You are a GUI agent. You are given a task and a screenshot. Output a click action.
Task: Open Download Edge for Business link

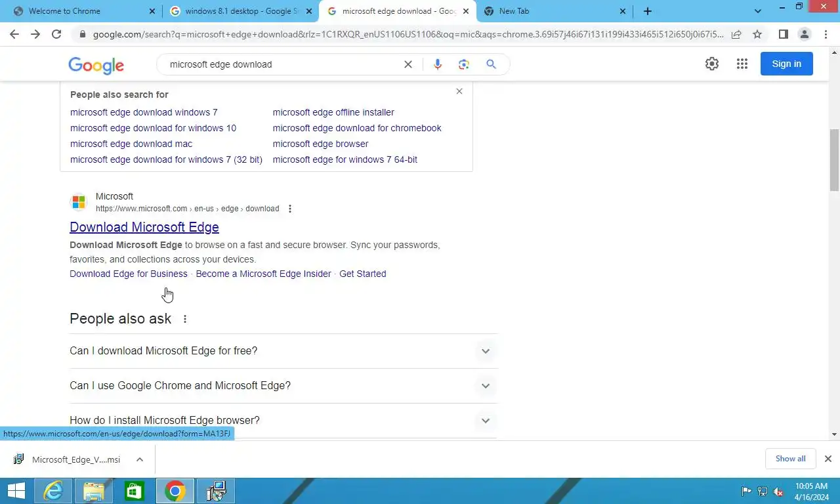[129, 274]
